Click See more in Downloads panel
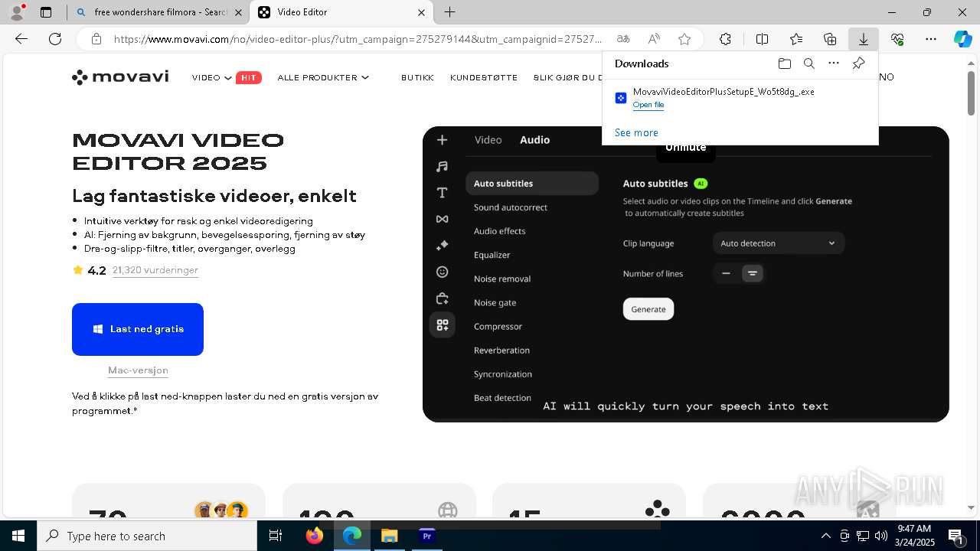The image size is (980, 551). 636,132
